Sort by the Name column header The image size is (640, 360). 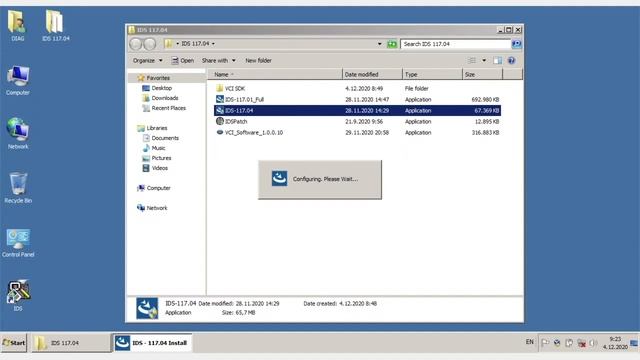[x=275, y=74]
